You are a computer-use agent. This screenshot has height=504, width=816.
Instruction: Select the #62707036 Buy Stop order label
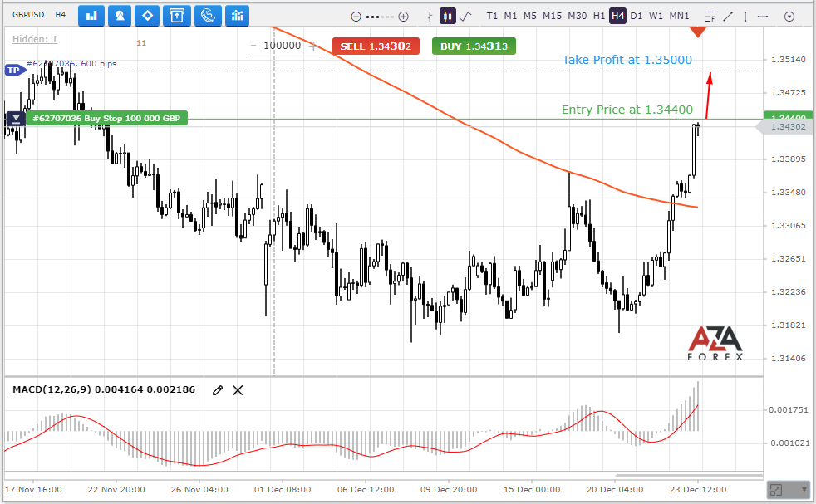point(106,119)
